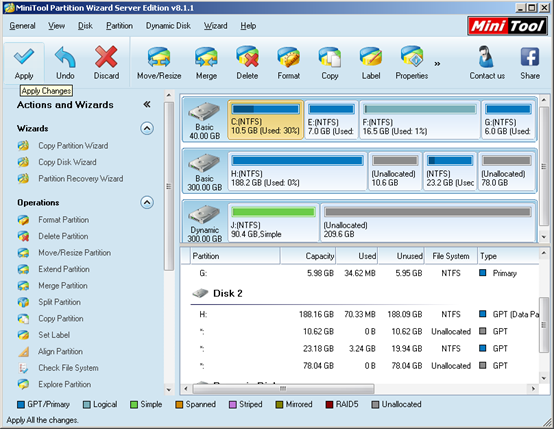Click the Merge toolbar icon
Viewport: 554px width, 429px height.
pos(206,63)
